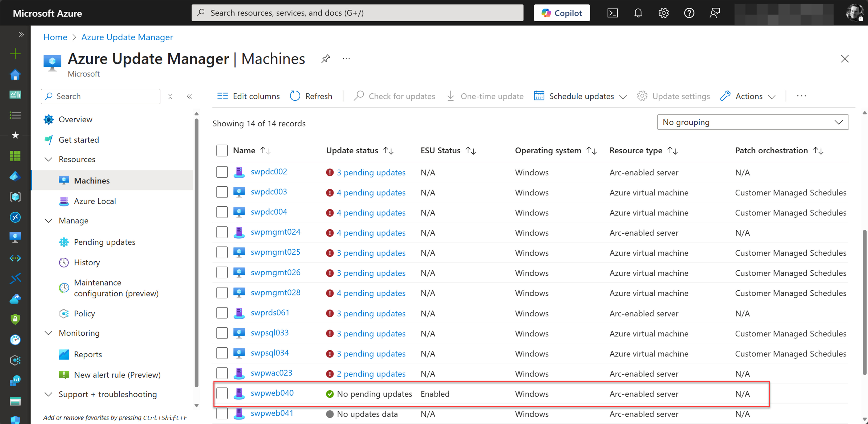The width and height of the screenshot is (868, 424).
Task: Open the swpmgmt024 machine link
Action: click(x=275, y=232)
